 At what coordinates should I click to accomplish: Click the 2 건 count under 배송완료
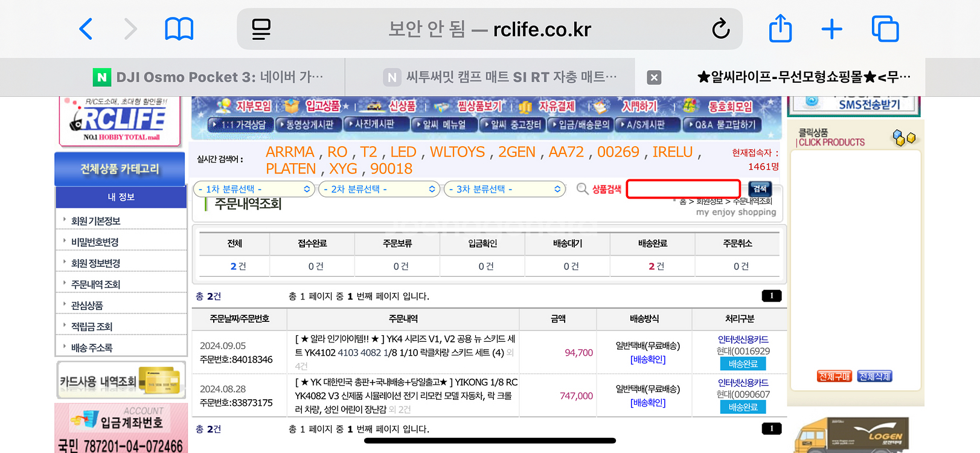pyautogui.click(x=656, y=266)
